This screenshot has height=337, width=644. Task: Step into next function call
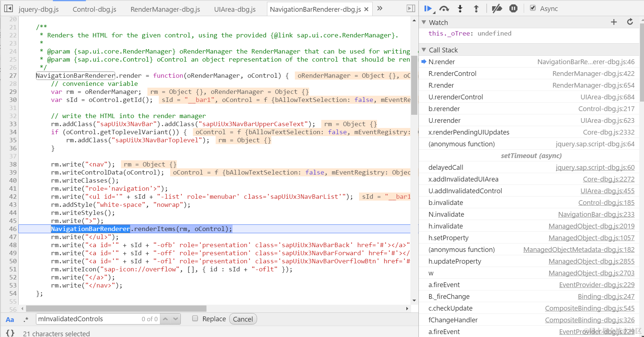pos(460,8)
